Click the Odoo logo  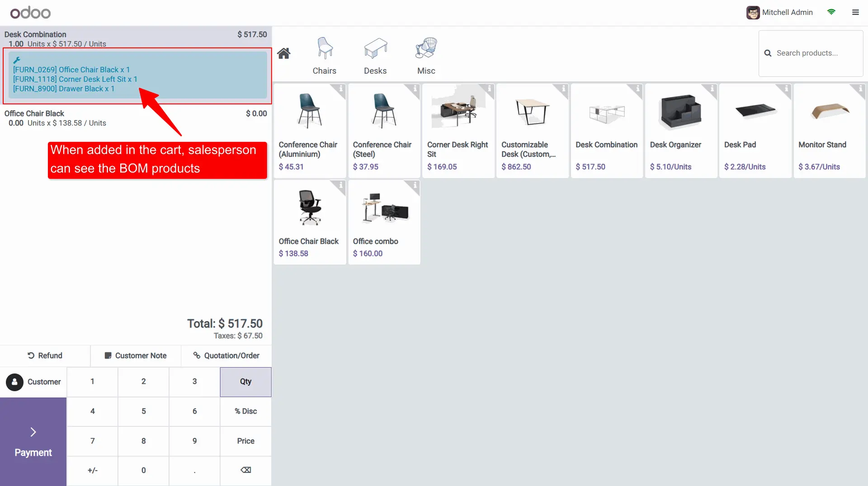point(30,13)
